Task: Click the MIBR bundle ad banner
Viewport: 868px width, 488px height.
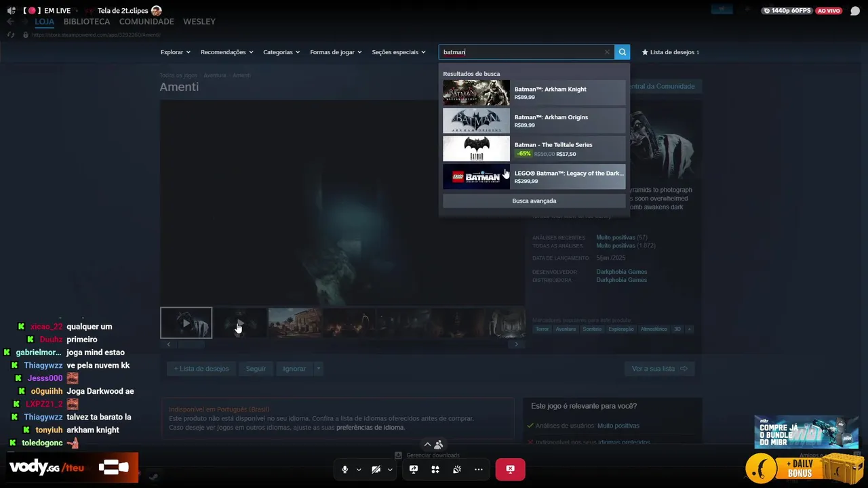Action: (806, 432)
